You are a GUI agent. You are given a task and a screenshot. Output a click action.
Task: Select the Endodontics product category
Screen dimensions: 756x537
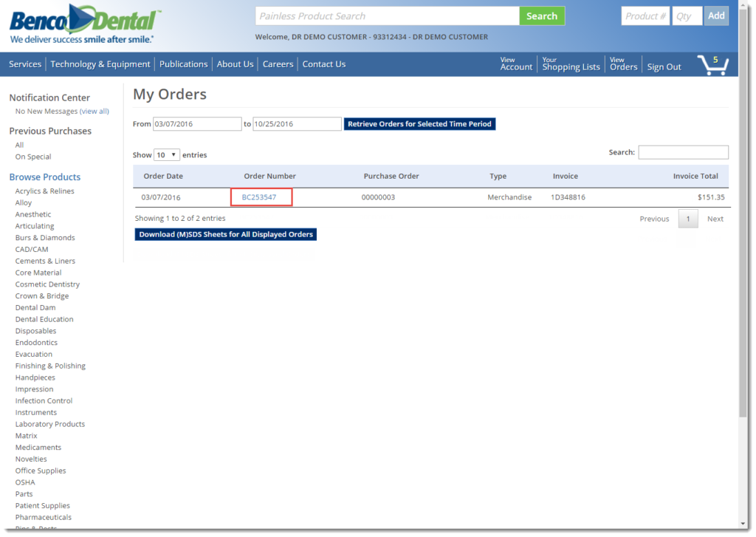36,342
